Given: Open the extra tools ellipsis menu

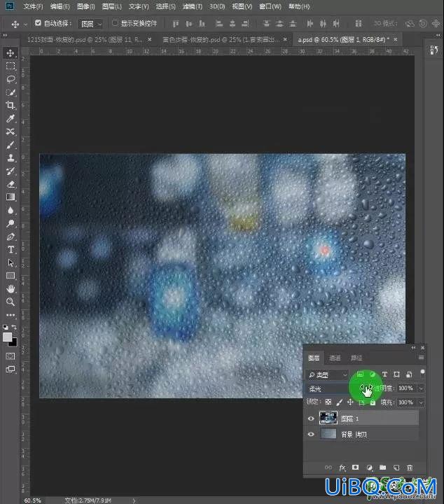Looking at the screenshot, I should [x=11, y=315].
